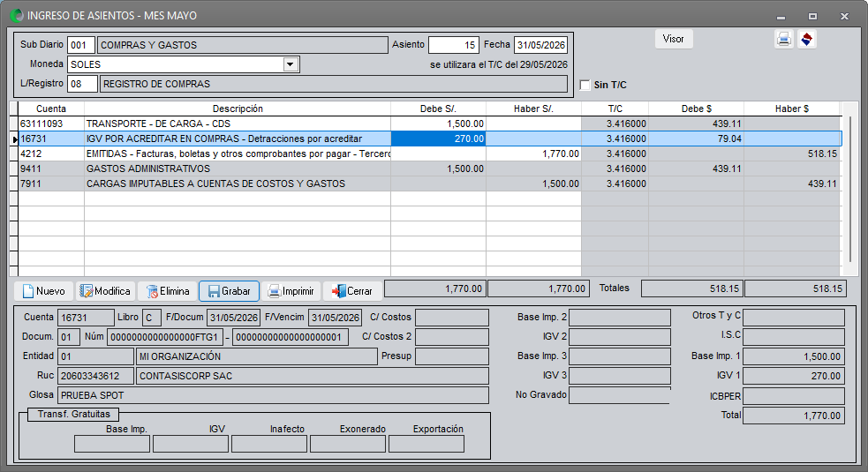Click GASTOS ADMINISTRATIVOS description cell
Image resolution: width=868 pixels, height=472 pixels.
pyautogui.click(x=238, y=169)
